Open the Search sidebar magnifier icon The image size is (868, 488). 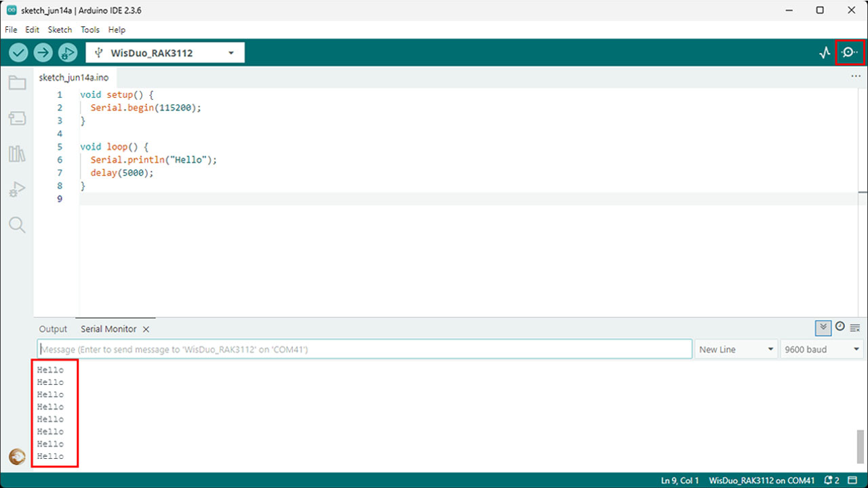click(17, 225)
